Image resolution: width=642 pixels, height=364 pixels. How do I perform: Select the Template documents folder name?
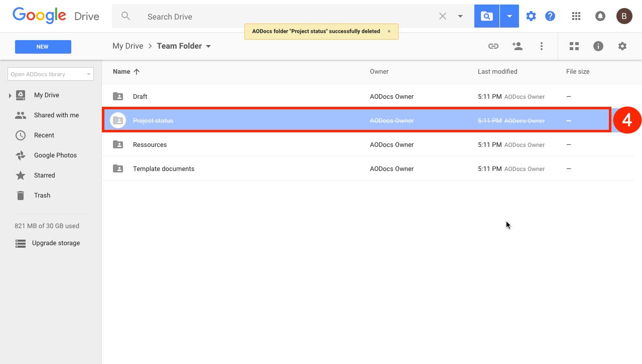click(164, 169)
